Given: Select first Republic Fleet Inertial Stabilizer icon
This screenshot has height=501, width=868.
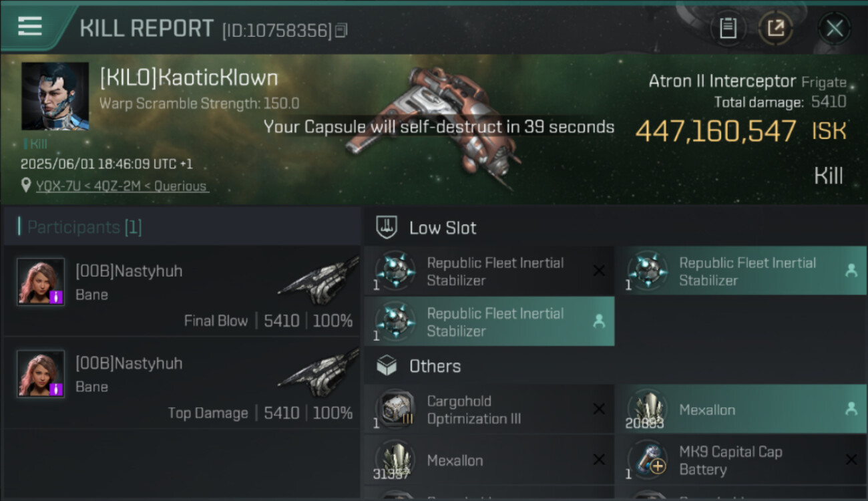Looking at the screenshot, I should [x=395, y=271].
